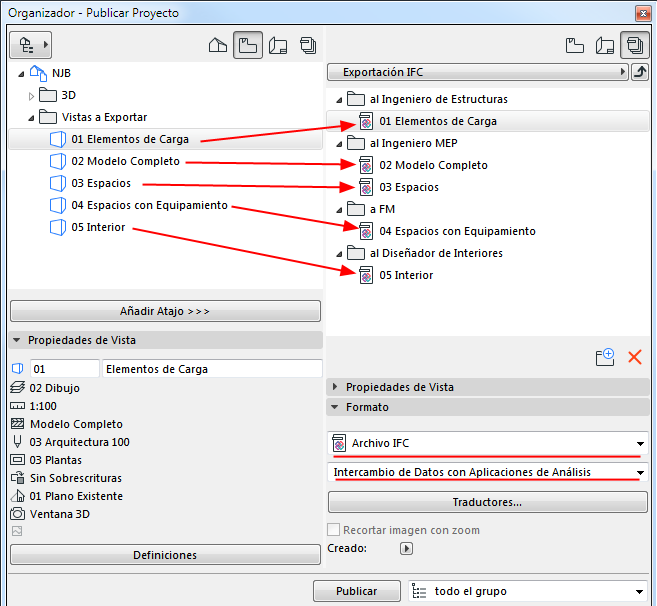This screenshot has width=657, height=606.
Task: Select the Vistas a Exportar folder
Action: pos(93,117)
